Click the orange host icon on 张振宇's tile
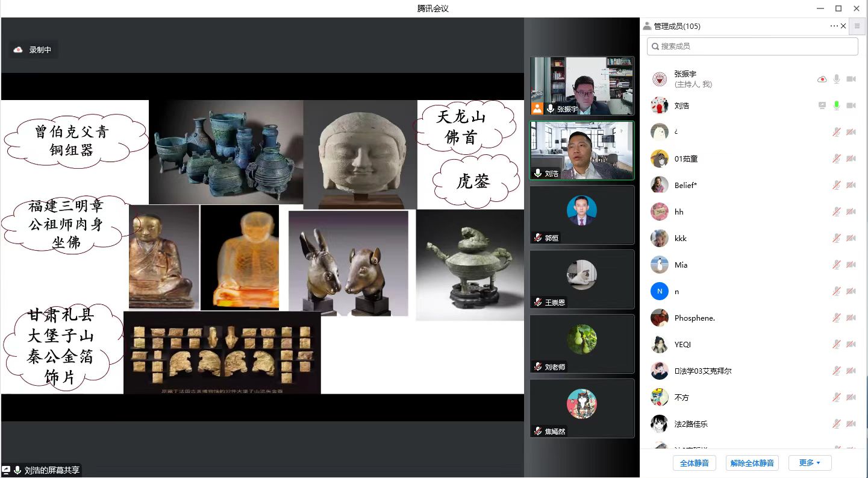 coord(537,108)
